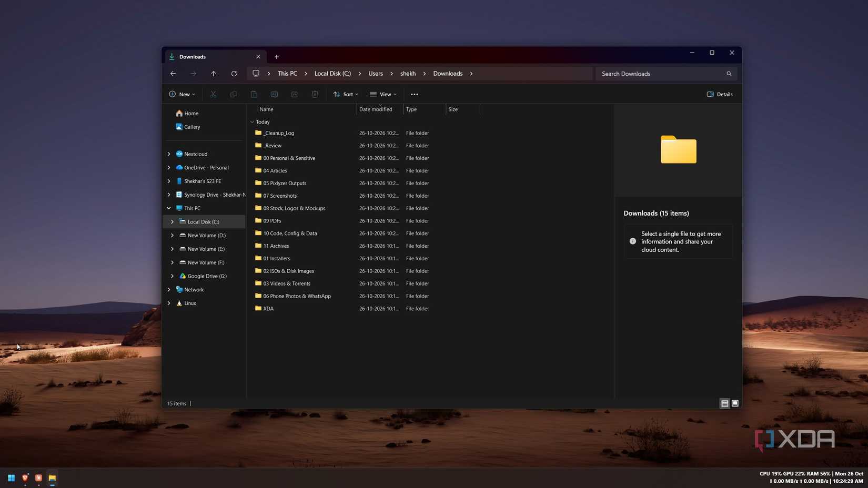The width and height of the screenshot is (868, 488).
Task: Click the Delete trash icon
Action: (315, 94)
